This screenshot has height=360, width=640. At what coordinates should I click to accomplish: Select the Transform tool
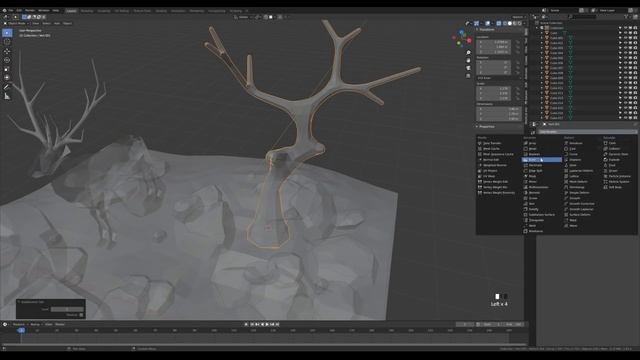pos(7,78)
